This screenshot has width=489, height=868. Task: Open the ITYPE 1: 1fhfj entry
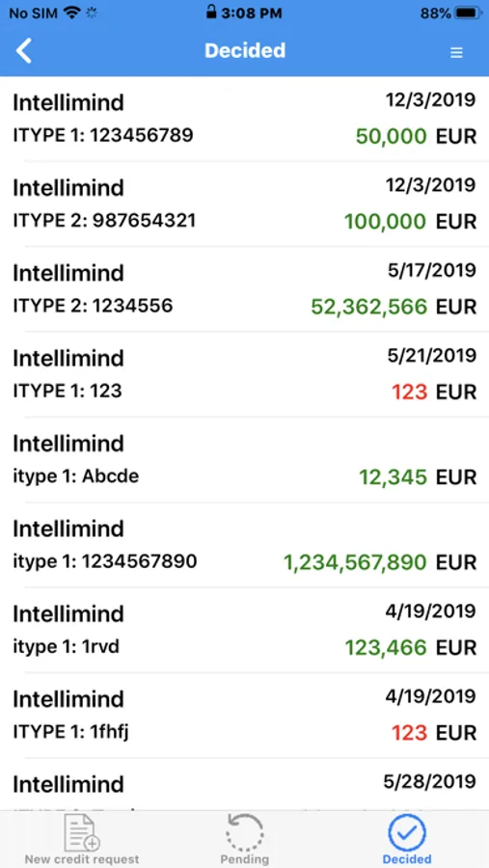click(x=244, y=716)
